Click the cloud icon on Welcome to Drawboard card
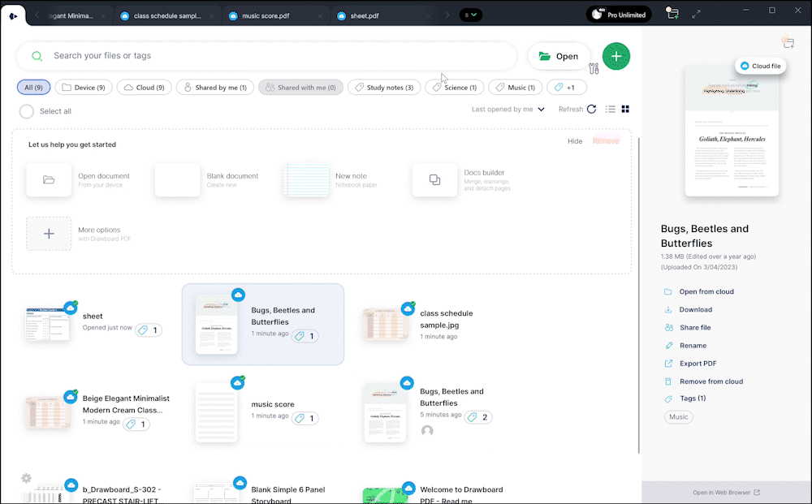 pos(408,488)
